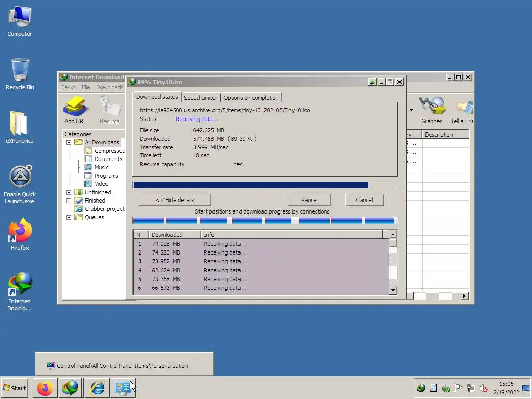The width and height of the screenshot is (532, 399).
Task: Open toolbar overflow dropdown arrow near Grabber
Action: pos(411,110)
